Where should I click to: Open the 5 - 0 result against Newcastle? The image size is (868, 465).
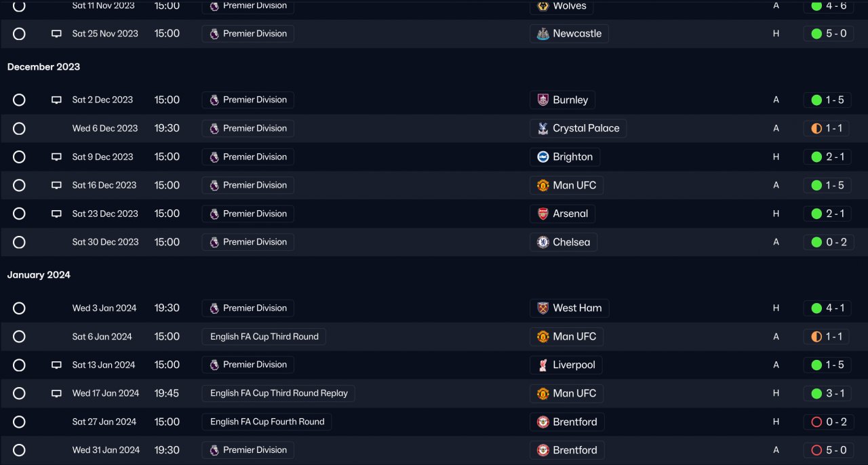point(827,34)
